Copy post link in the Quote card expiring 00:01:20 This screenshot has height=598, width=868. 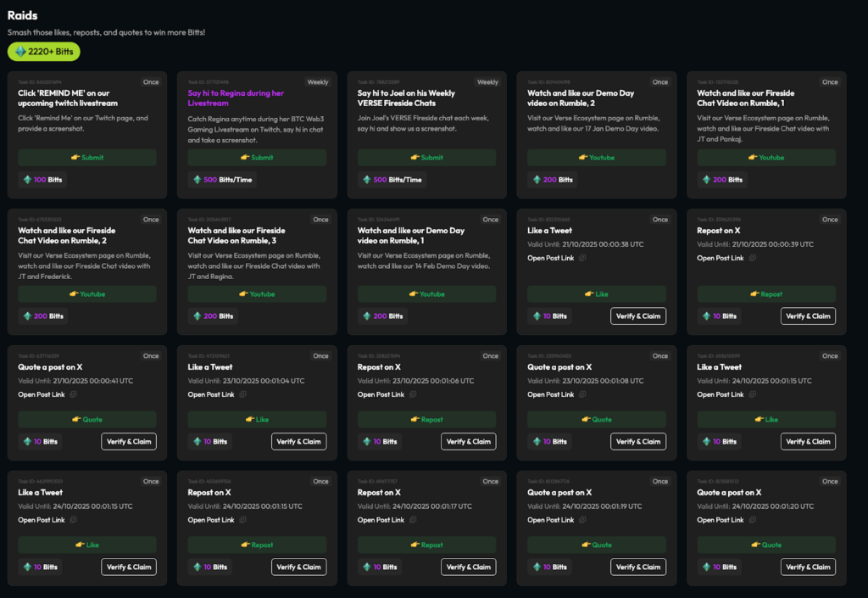click(x=752, y=520)
